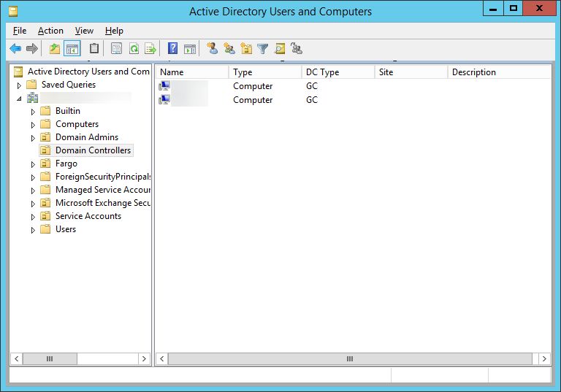561x392 pixels.
Task: Go up one level using folder icon
Action: [x=54, y=48]
